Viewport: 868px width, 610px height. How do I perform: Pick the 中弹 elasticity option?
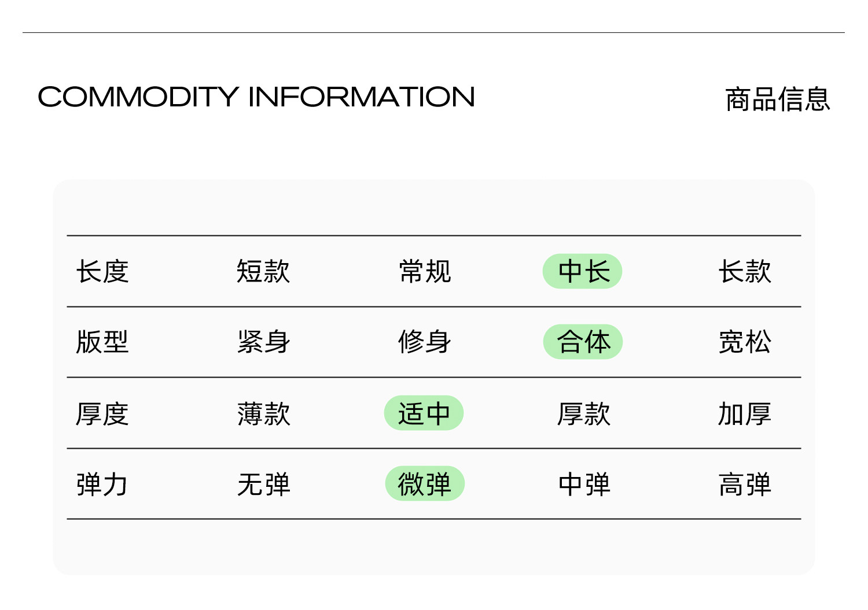tap(584, 484)
